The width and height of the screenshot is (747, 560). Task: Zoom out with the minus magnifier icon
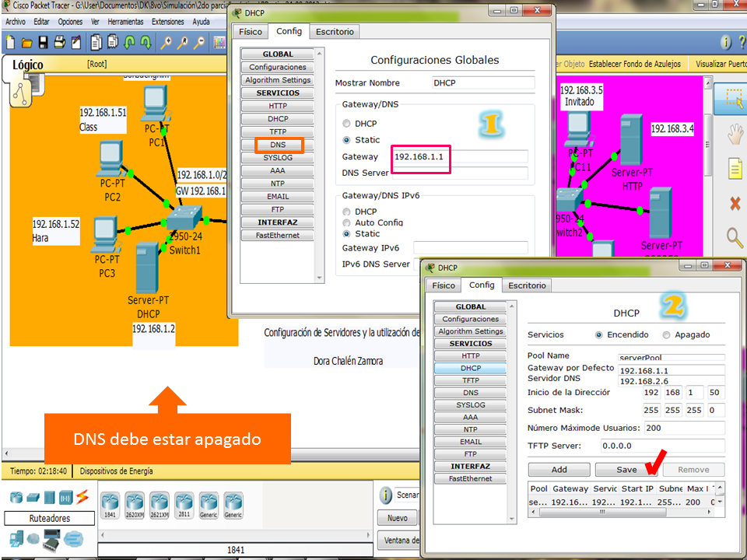[198, 43]
